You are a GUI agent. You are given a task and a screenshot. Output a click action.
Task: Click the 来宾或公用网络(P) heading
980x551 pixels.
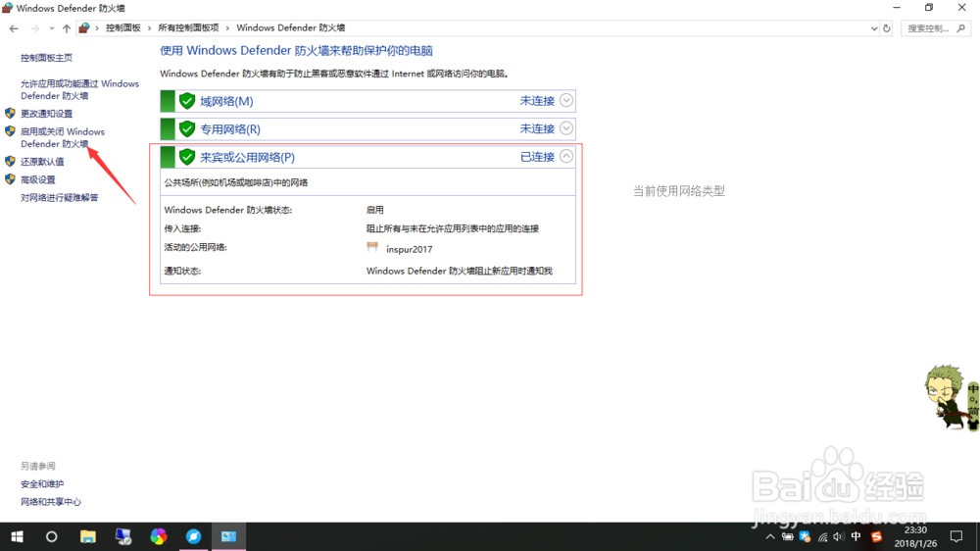point(247,158)
